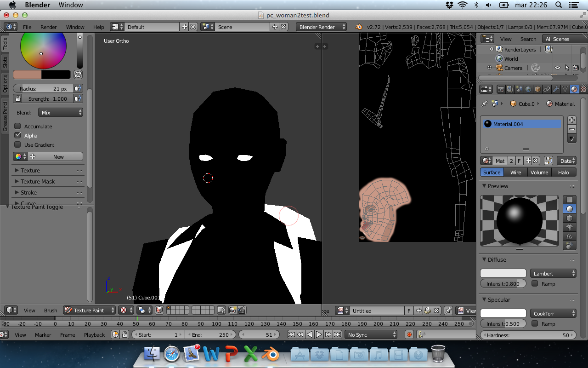
Task: Click the Diffuse color swatch
Action: click(x=503, y=273)
